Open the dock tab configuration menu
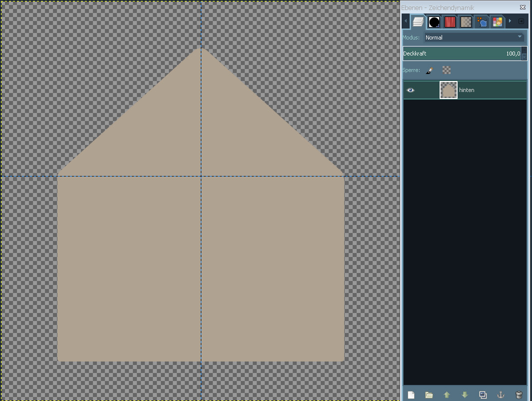This screenshot has width=532, height=401. tap(521, 21)
